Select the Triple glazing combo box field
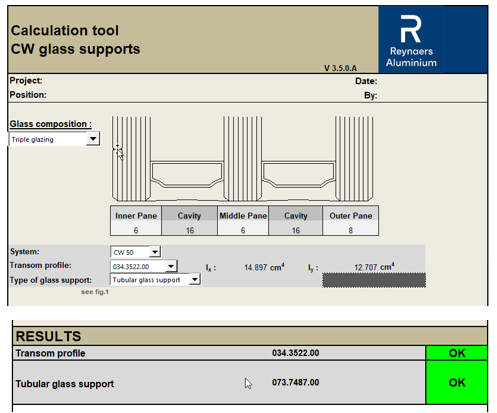497x413 pixels. click(54, 139)
